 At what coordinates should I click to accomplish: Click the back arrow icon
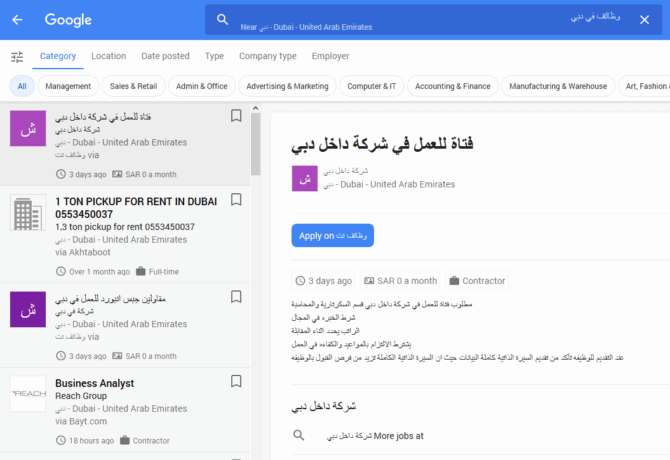18,20
